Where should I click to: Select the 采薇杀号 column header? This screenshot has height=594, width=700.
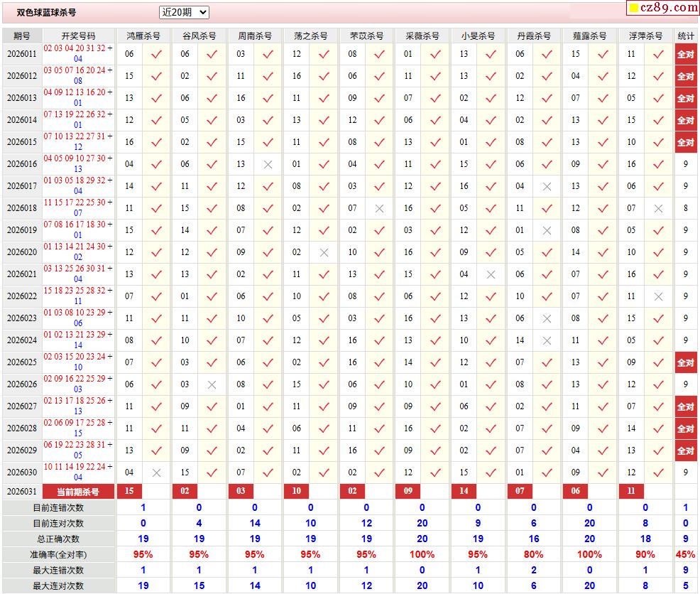pyautogui.click(x=422, y=36)
